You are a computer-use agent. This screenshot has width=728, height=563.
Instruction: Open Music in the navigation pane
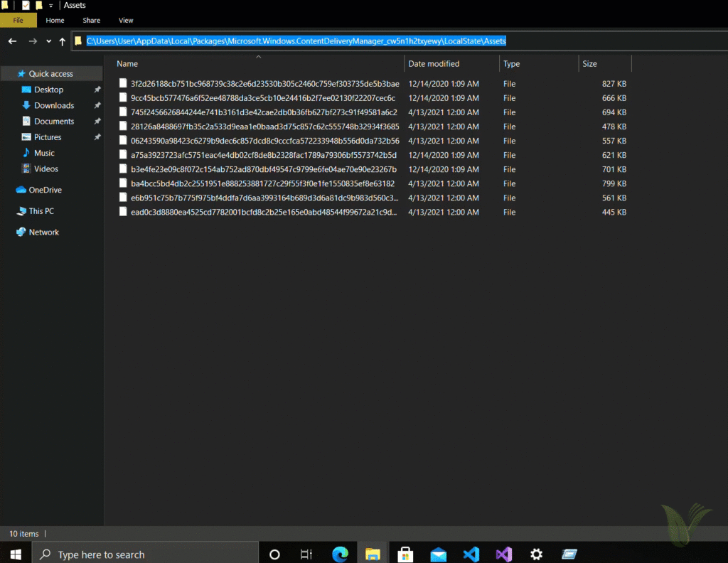pos(44,153)
